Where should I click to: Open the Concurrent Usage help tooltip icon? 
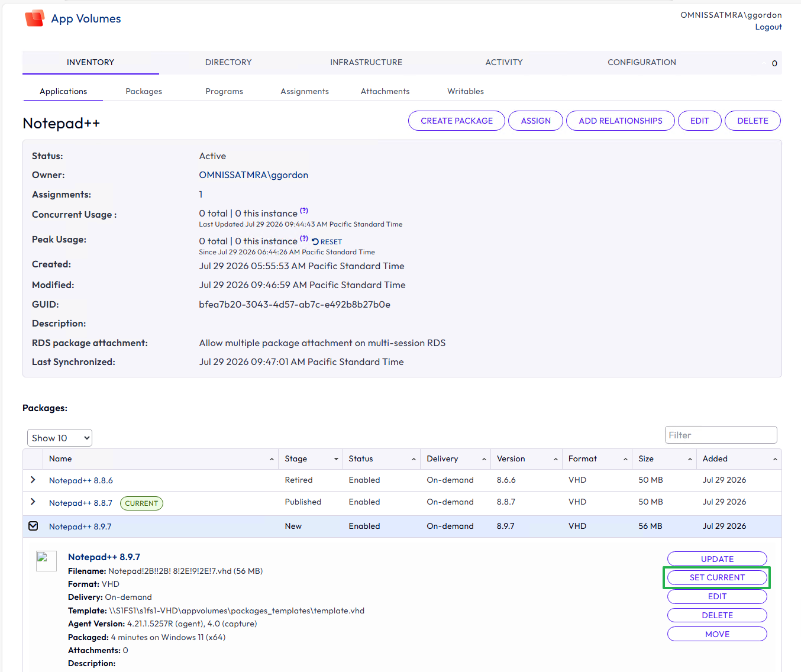(304, 211)
